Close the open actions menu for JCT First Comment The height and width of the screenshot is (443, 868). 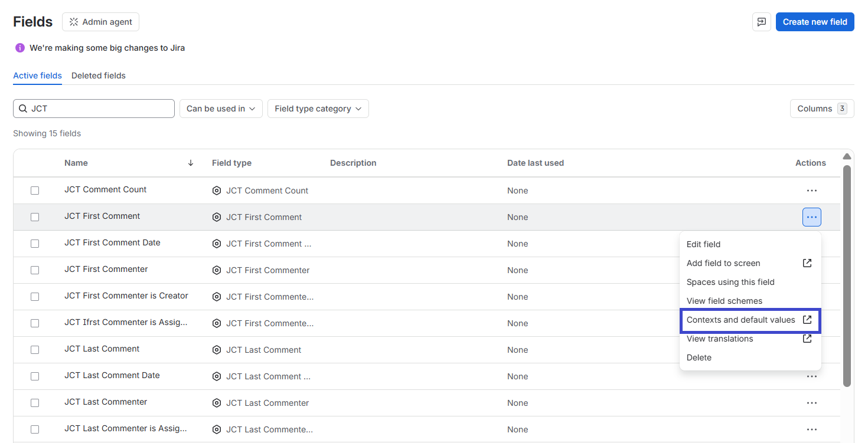(x=812, y=217)
